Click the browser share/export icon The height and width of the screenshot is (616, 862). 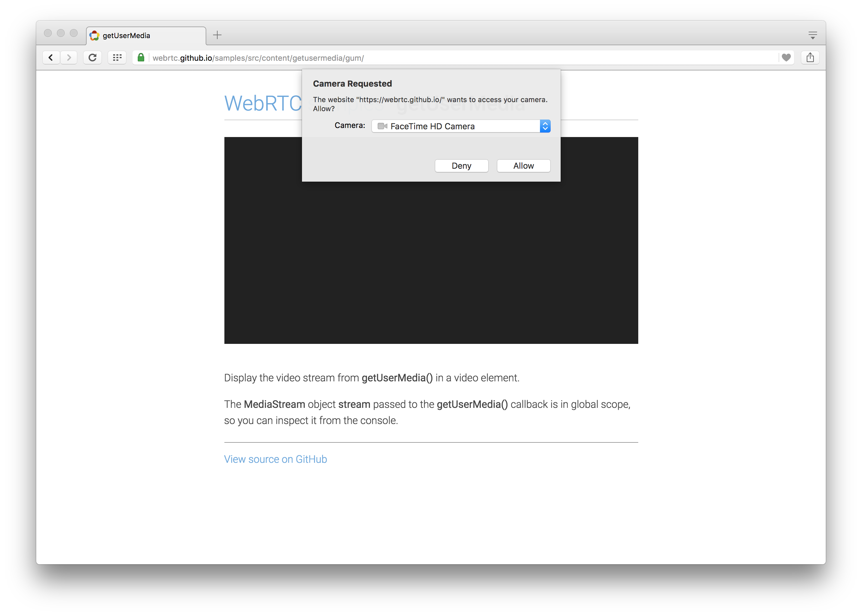coord(811,58)
